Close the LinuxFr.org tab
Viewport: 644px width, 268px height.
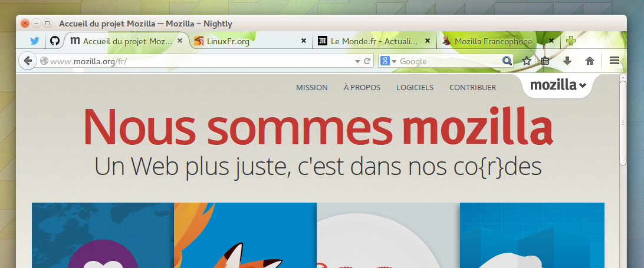tap(304, 41)
